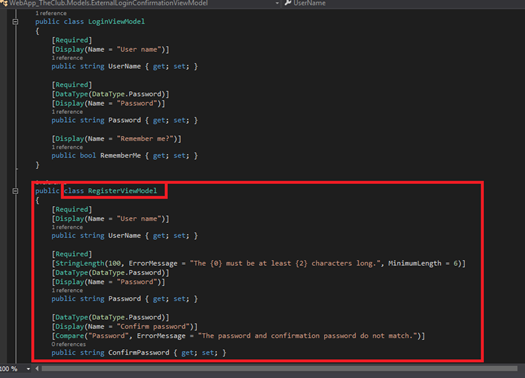Click the minimum length value 6
Image resolution: width=525 pixels, height=378 pixels.
point(455,263)
